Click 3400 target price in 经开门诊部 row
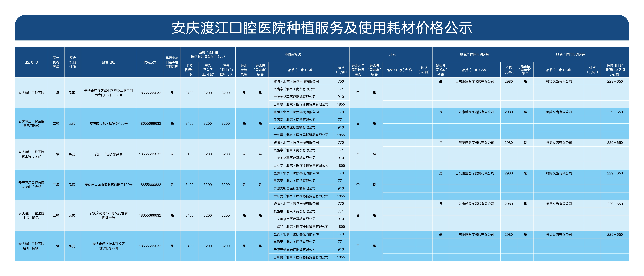The height and width of the screenshot is (276, 644). [x=190, y=246]
